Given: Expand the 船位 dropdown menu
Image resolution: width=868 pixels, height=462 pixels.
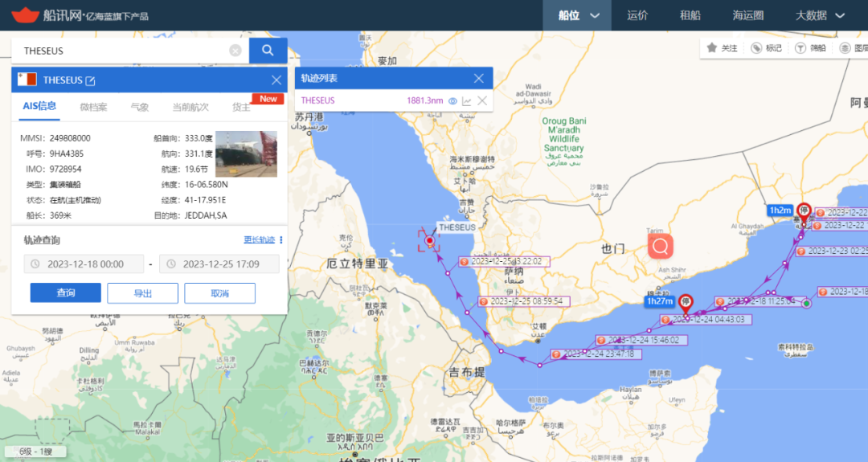Looking at the screenshot, I should tap(595, 15).
